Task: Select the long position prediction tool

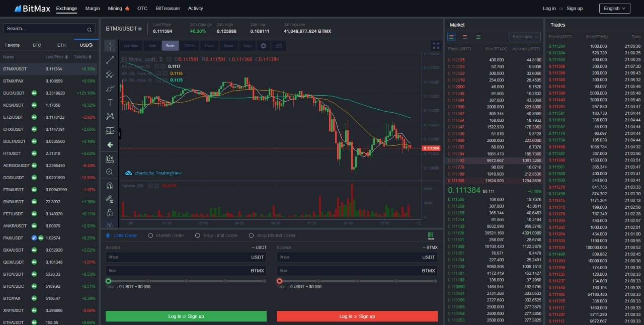Action: 110,131
